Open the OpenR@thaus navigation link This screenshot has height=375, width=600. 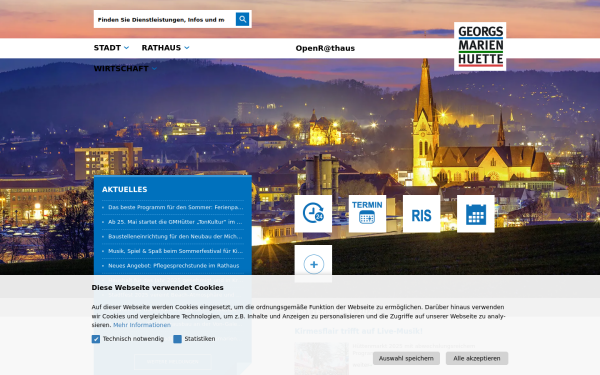coord(325,48)
